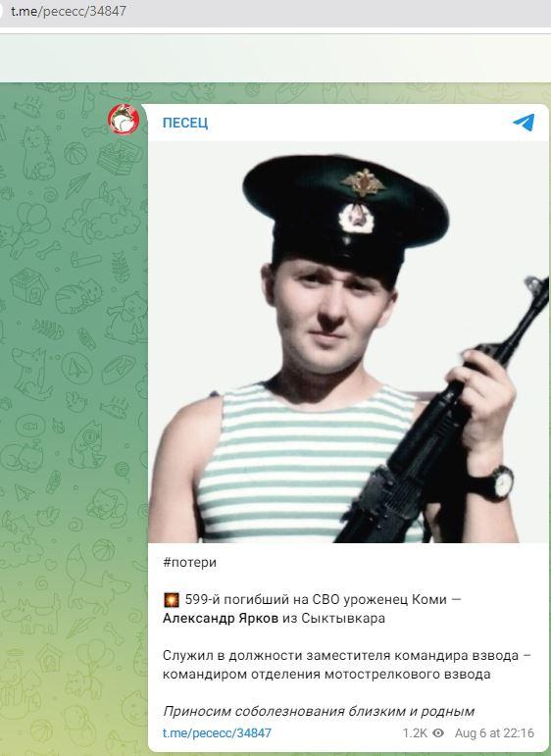Click the italic condolences line Приносим соболезнования
This screenshot has height=756, width=551.
tap(319, 711)
